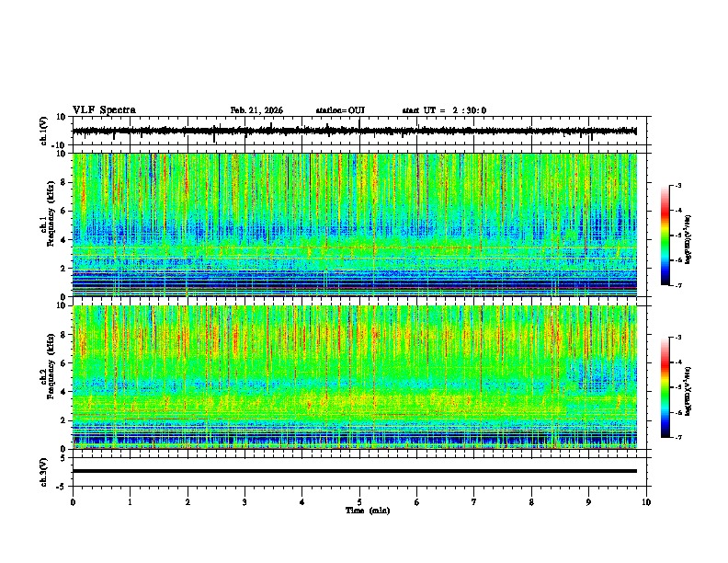Viewport: 728px width, 563px height.
Task: Click time axis tick label "9"
Action: pyautogui.click(x=588, y=502)
